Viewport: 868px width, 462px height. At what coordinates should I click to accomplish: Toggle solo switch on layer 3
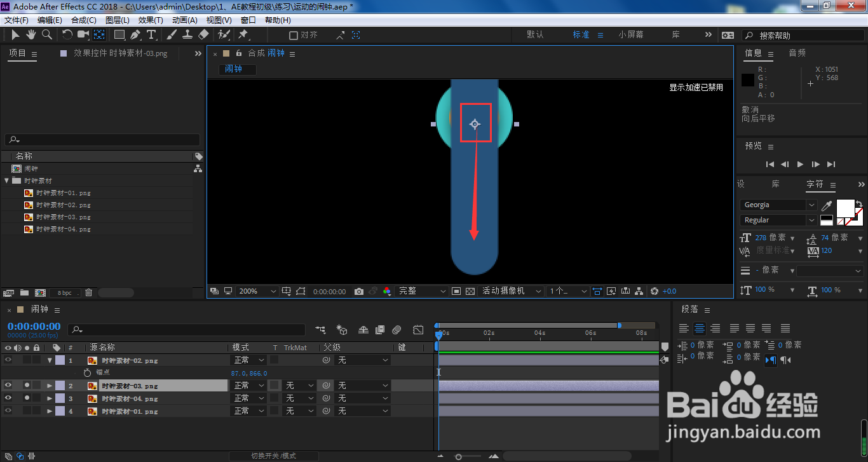point(27,398)
